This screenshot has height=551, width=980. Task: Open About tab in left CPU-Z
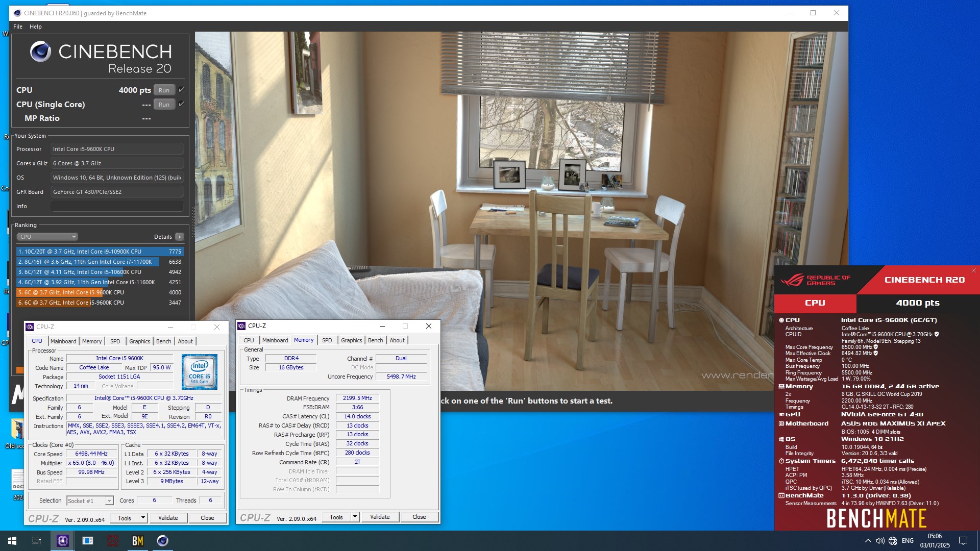tap(185, 341)
